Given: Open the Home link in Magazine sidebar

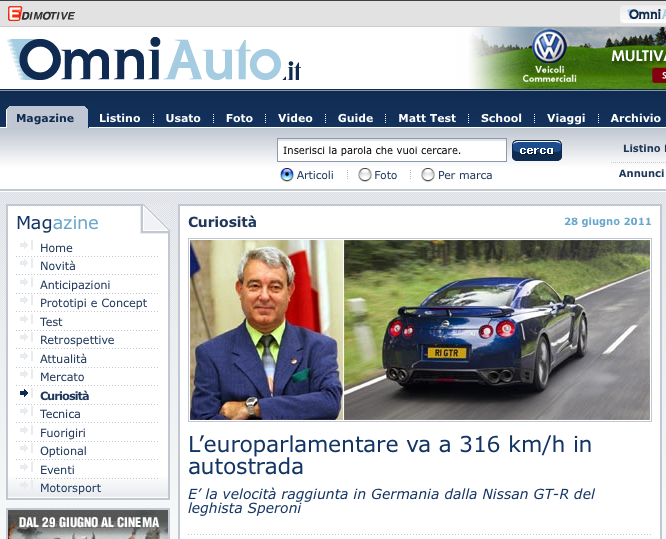Looking at the screenshot, I should coord(56,248).
